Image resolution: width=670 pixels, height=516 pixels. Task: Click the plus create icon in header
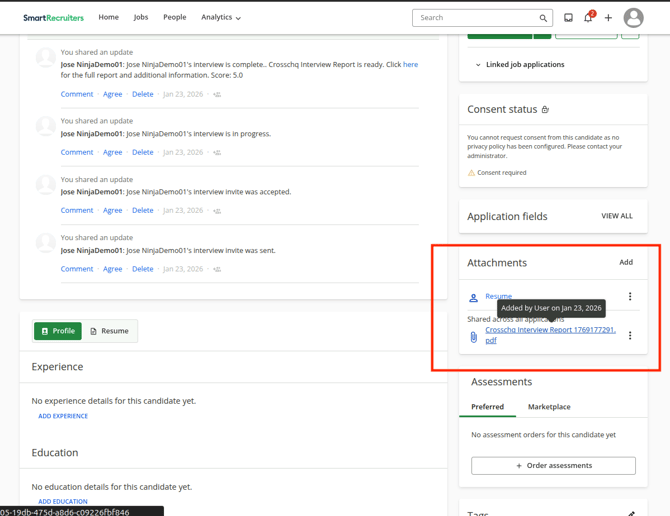coord(608,18)
